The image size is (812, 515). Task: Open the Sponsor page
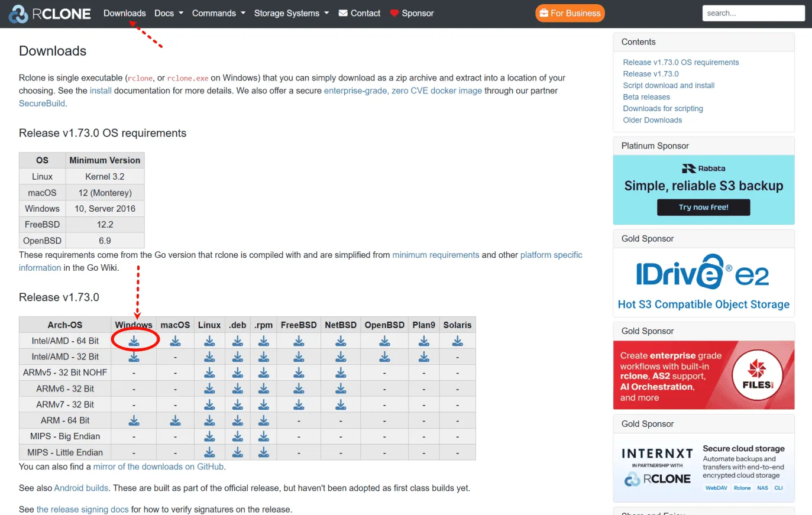tap(412, 13)
